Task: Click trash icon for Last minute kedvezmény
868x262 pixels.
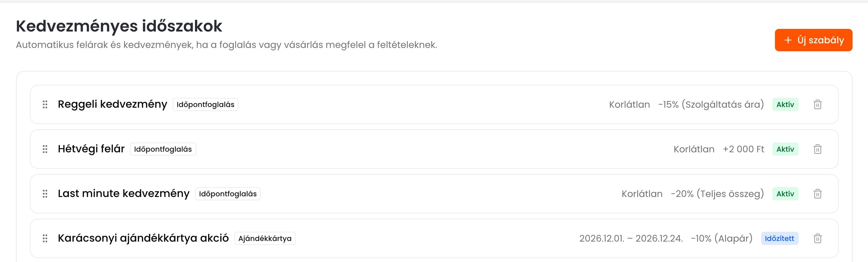Action: (817, 194)
